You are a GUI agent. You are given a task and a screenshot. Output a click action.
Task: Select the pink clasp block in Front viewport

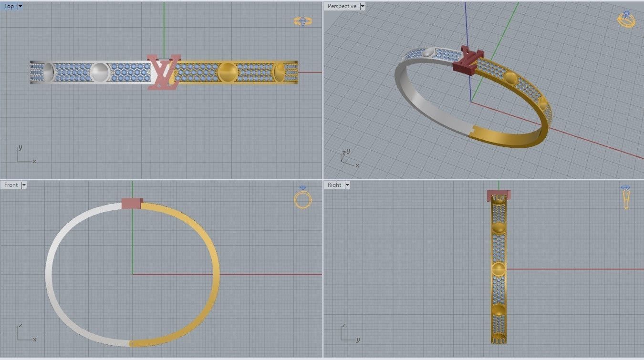coord(132,204)
